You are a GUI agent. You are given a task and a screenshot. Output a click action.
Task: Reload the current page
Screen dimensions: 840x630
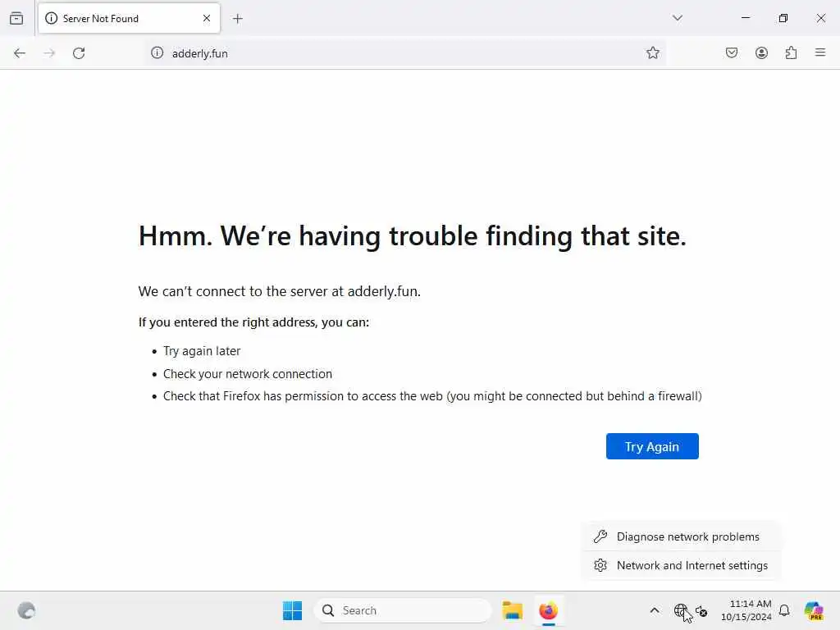point(79,53)
